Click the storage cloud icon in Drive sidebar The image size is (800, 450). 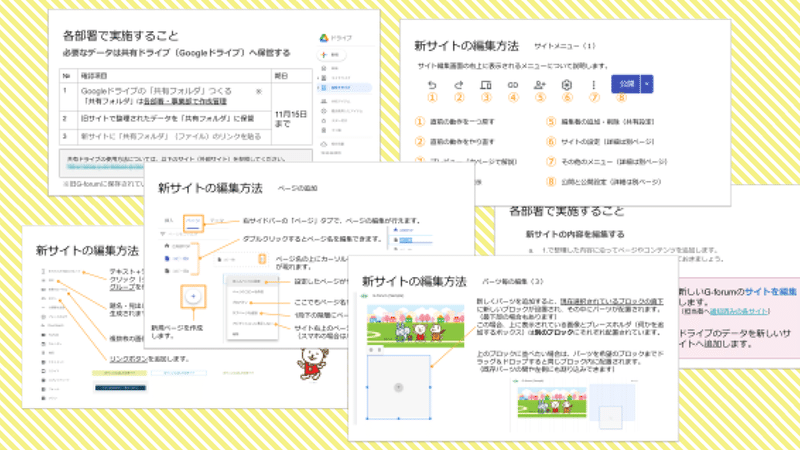[323, 144]
